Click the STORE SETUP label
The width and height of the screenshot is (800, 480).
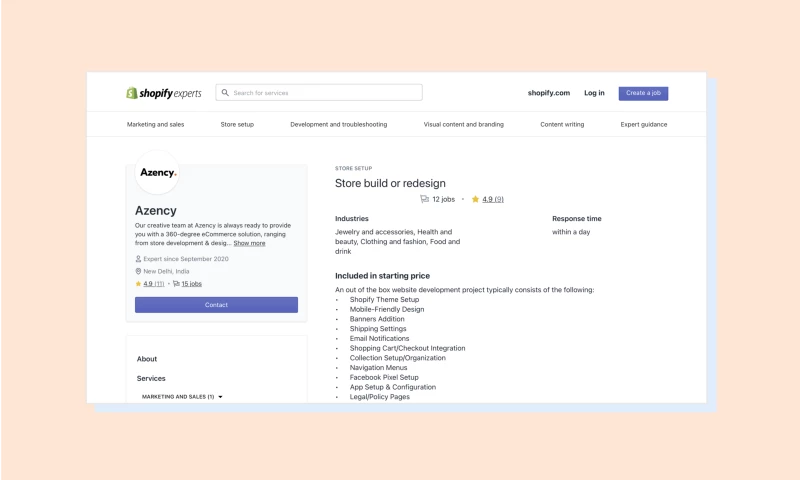click(x=354, y=168)
